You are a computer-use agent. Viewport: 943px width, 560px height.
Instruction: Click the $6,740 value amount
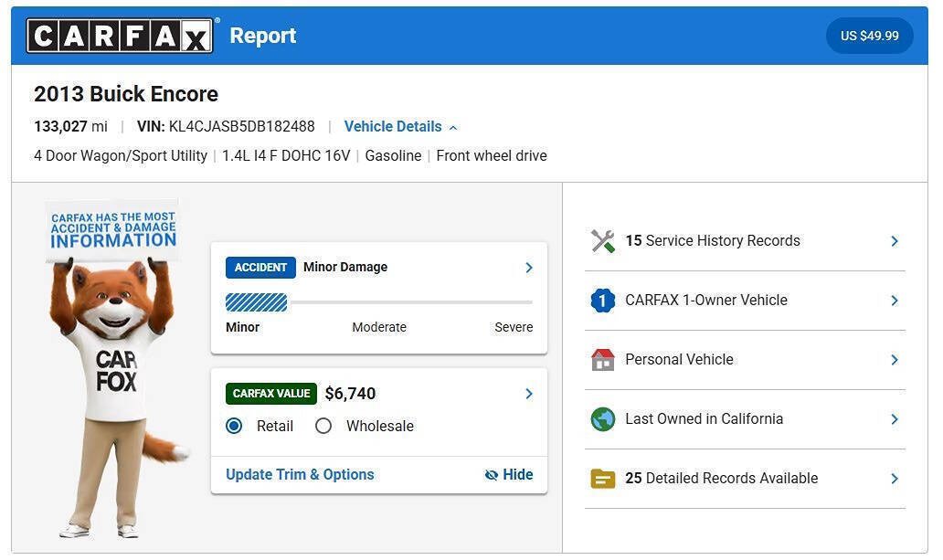pyautogui.click(x=350, y=394)
